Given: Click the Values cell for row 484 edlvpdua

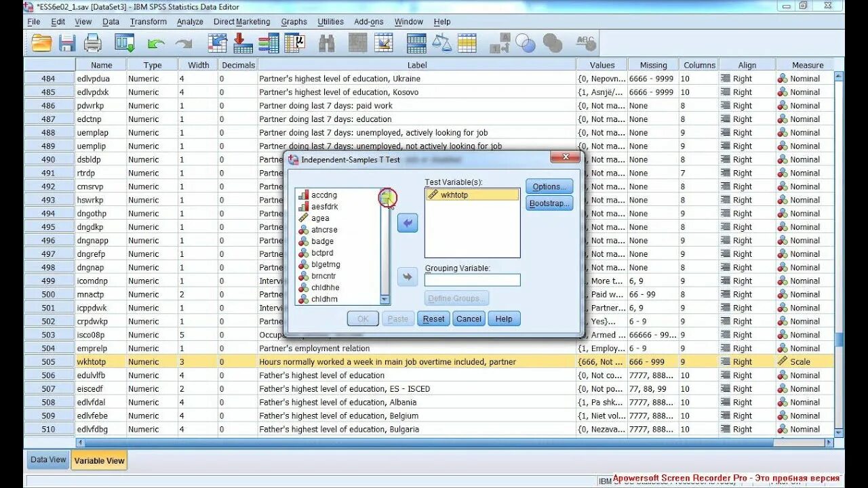Looking at the screenshot, I should (x=602, y=79).
